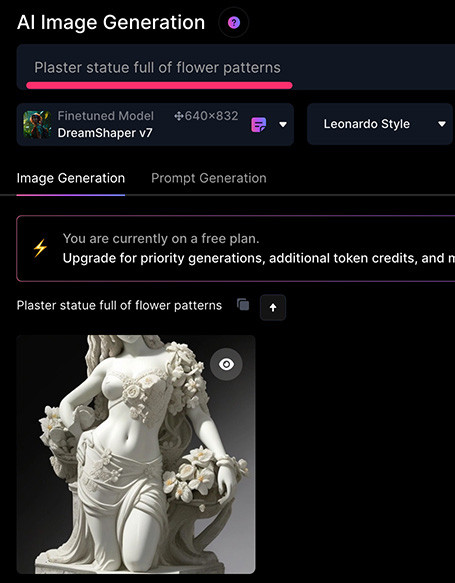Image resolution: width=455 pixels, height=583 pixels.
Task: Copy the prompt using the duplicate icon
Action: coord(243,305)
